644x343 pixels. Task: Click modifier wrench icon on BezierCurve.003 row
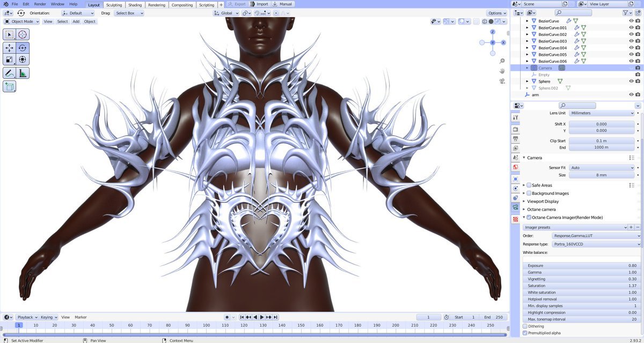click(x=577, y=41)
